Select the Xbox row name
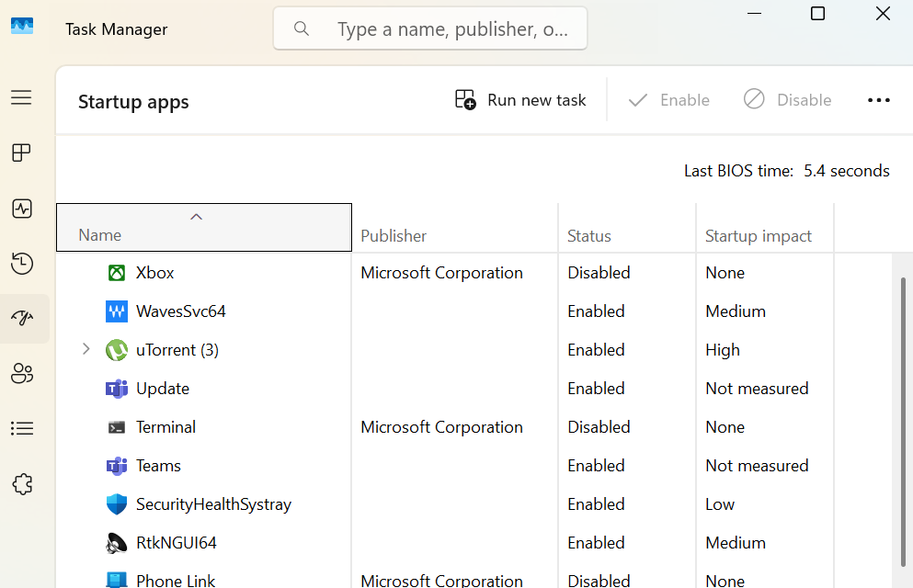913x588 pixels. click(154, 273)
